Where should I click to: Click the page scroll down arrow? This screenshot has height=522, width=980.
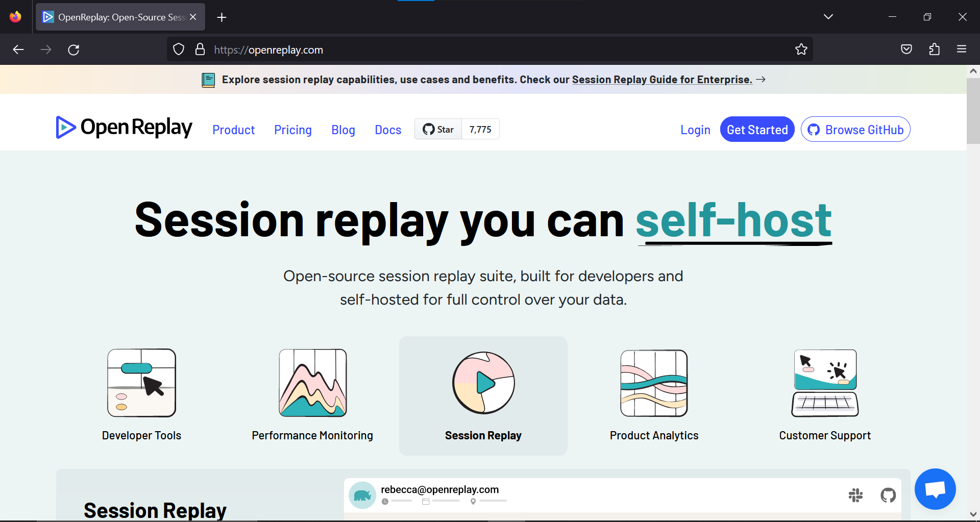(973, 514)
